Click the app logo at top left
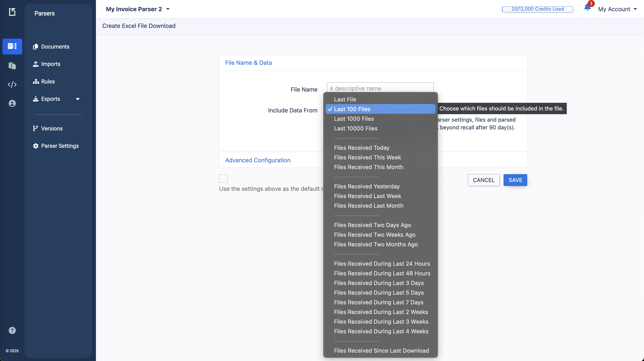This screenshot has height=361, width=644. pos(12,12)
